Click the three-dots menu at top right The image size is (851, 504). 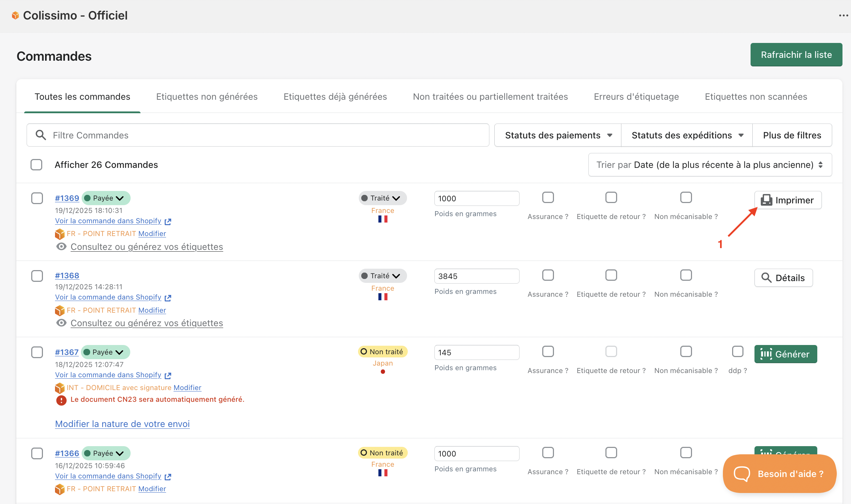pyautogui.click(x=843, y=16)
